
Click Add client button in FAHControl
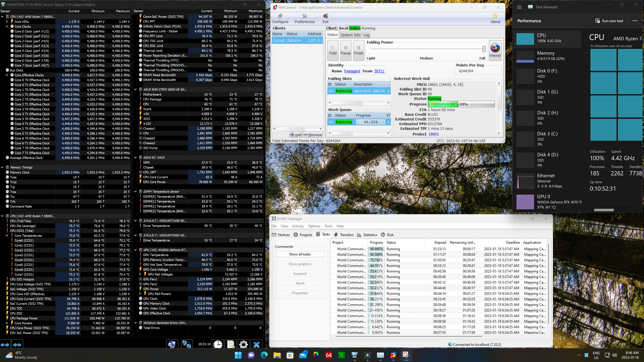pyautogui.click(x=296, y=135)
